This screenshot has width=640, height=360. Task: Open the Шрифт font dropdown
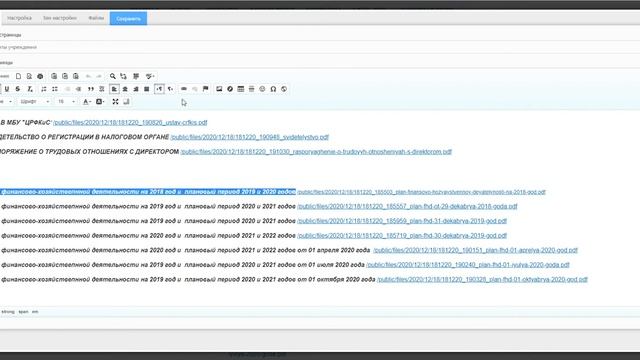pos(35,102)
